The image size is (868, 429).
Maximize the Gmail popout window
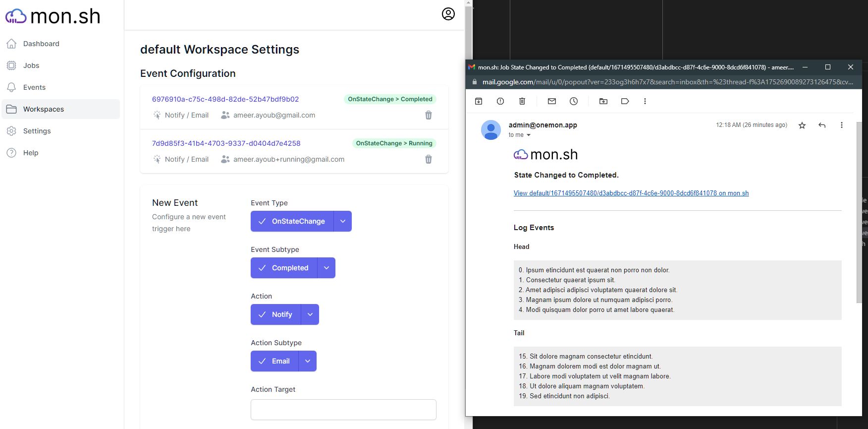tap(827, 67)
